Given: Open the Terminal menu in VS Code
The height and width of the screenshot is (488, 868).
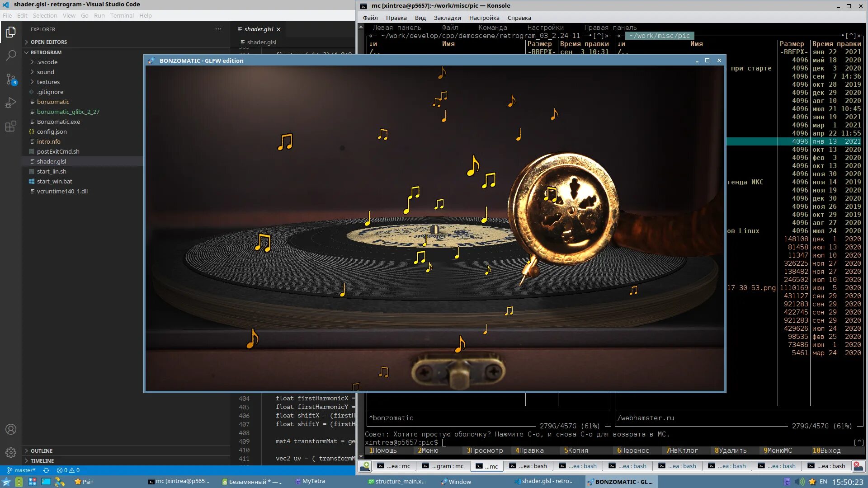Looking at the screenshot, I should pos(122,15).
